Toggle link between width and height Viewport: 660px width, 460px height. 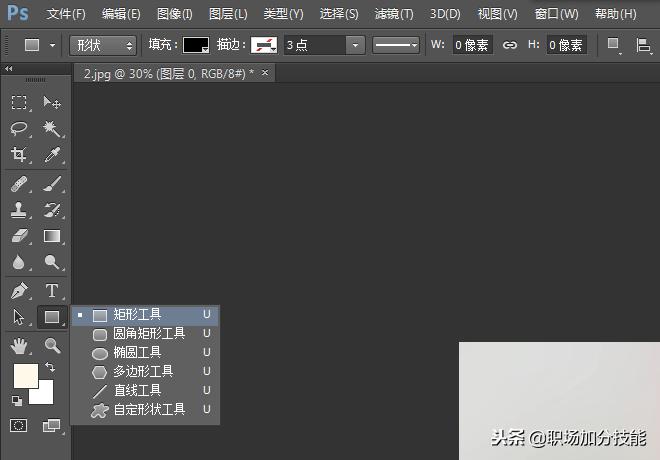coord(510,45)
